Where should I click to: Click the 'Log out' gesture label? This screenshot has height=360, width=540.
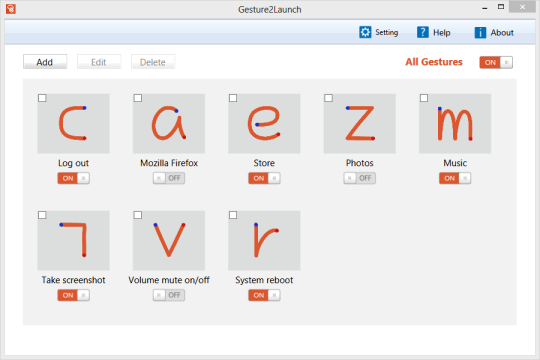(x=73, y=163)
